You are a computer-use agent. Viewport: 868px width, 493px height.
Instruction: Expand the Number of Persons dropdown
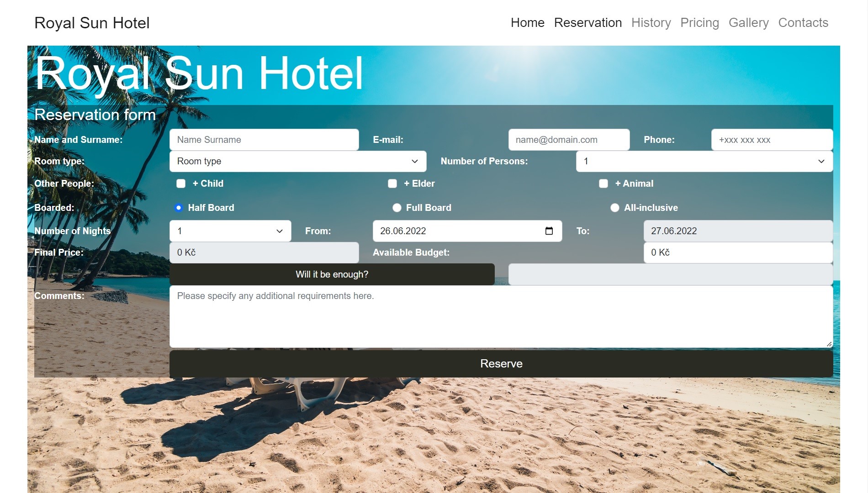coord(704,161)
